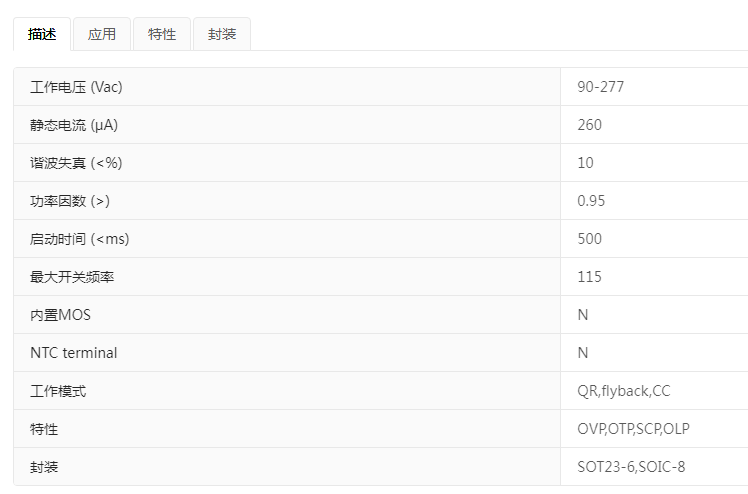Screen dimensions: 748x494
Task: Click the 工作电压 (Vac) row label
Action: (x=76, y=87)
